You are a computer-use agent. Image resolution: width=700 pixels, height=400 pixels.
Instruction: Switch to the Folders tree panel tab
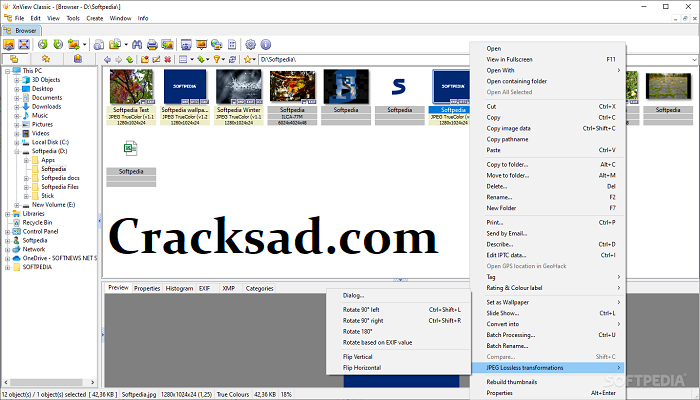pyautogui.click(x=14, y=59)
